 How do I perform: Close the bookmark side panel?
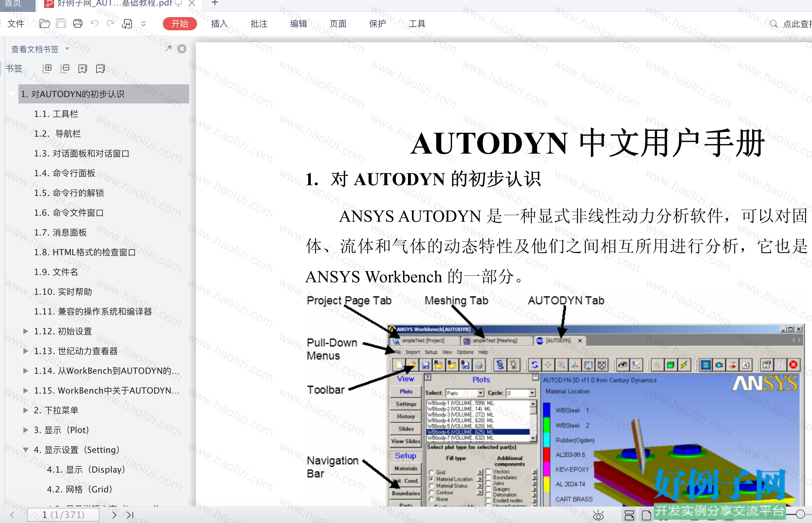point(182,49)
